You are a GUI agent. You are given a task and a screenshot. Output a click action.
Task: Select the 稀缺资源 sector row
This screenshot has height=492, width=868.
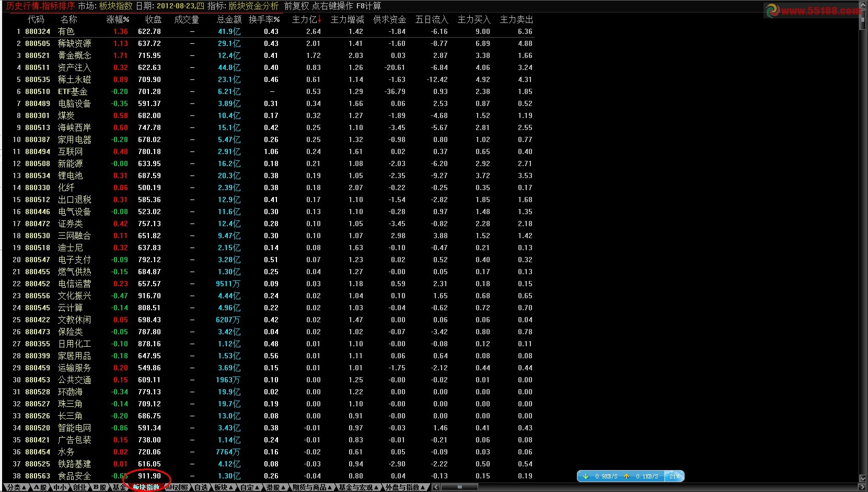(x=269, y=43)
